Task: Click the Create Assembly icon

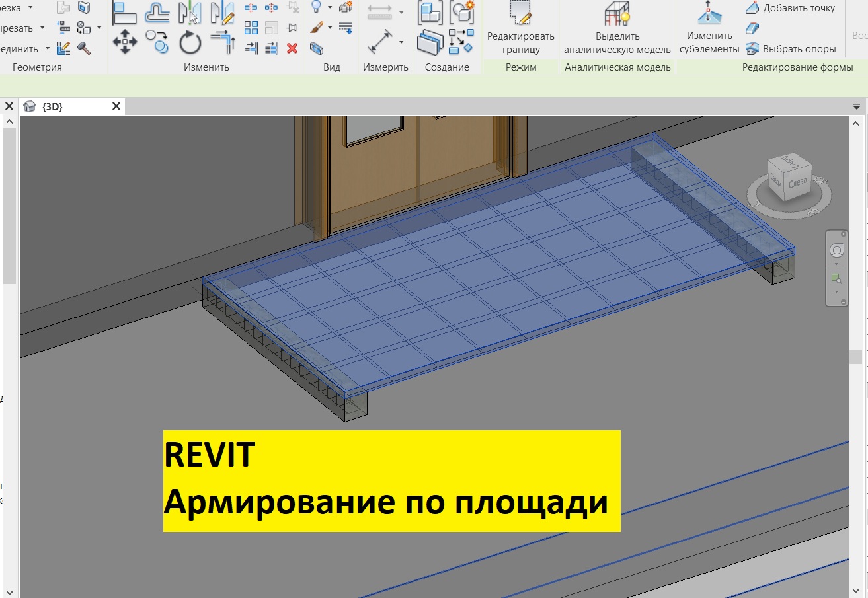Action: click(431, 13)
